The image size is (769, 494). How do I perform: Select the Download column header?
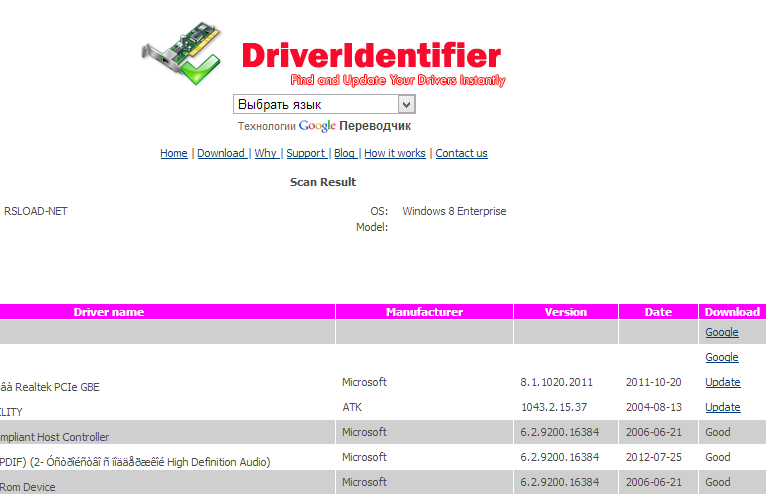732,312
